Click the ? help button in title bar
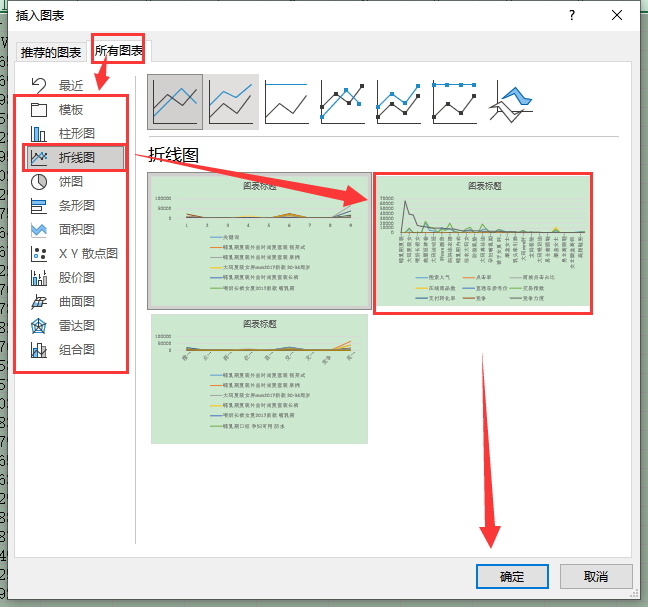The height and width of the screenshot is (607, 648). pyautogui.click(x=571, y=15)
